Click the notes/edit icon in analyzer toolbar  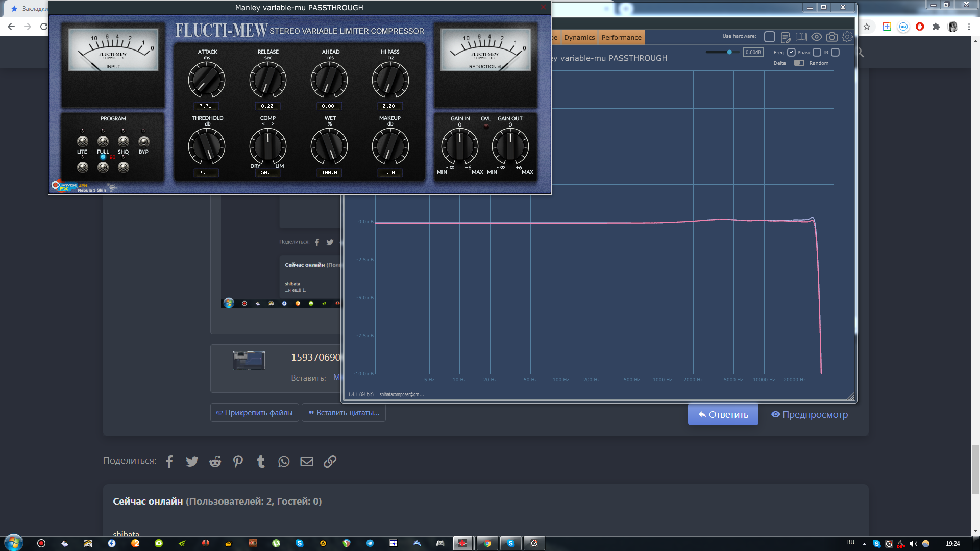pyautogui.click(x=786, y=37)
